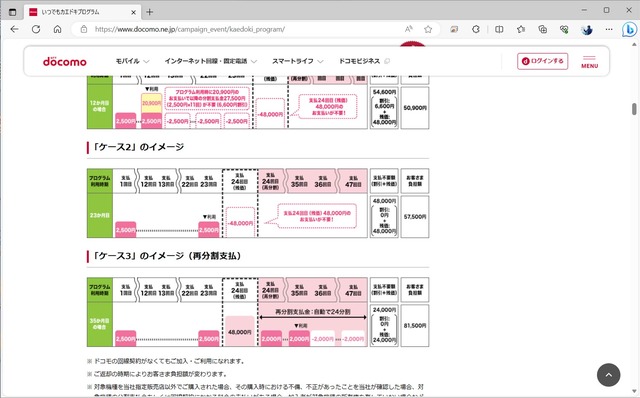Click the address bar URL
The height and width of the screenshot is (398, 640).
pyautogui.click(x=190, y=29)
